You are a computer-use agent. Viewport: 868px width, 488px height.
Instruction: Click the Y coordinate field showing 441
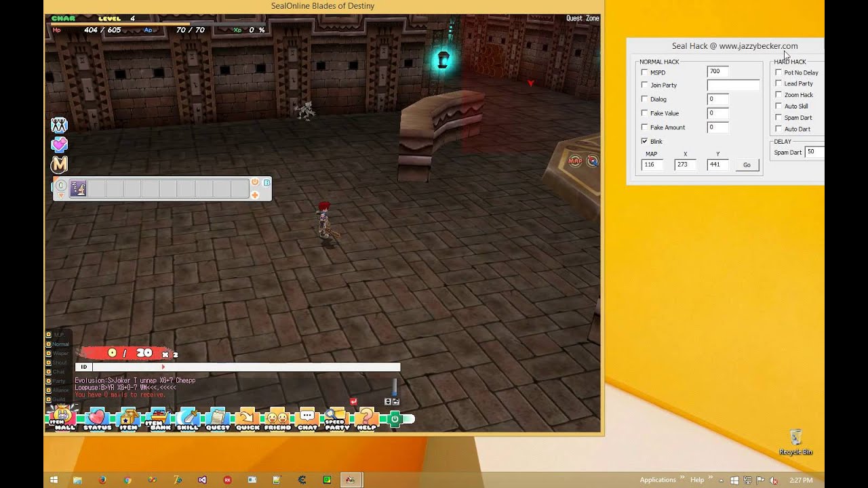point(717,165)
